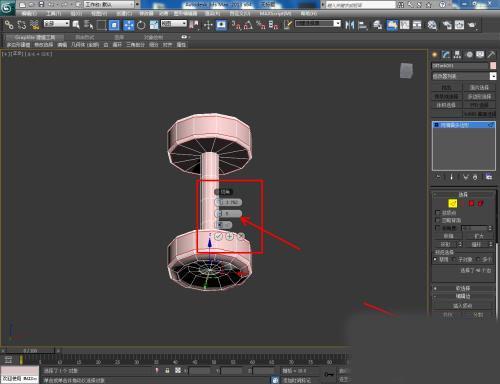The width and height of the screenshot is (500, 384).
Task: Toggle the Window/Crossing selection icon
Action: point(114,25)
